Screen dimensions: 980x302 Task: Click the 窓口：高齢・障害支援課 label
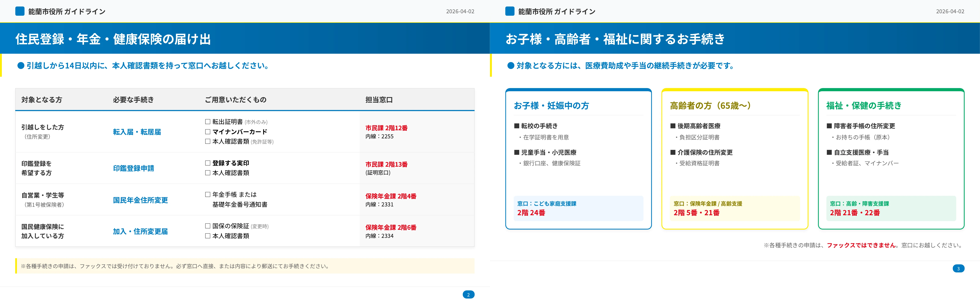click(859, 204)
